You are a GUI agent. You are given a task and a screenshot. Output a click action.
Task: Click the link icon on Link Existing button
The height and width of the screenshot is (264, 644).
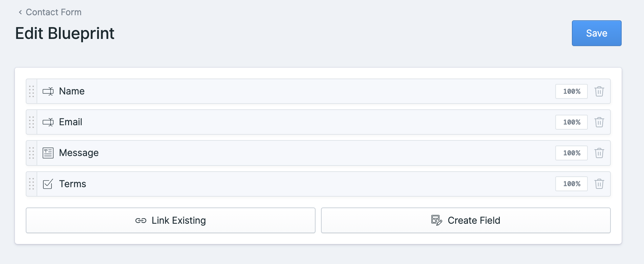tap(141, 220)
